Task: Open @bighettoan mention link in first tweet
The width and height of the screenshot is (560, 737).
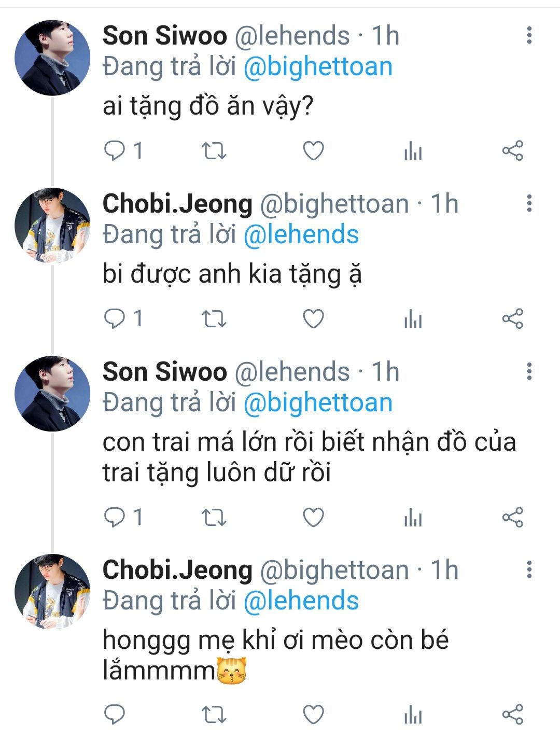Action: tap(318, 67)
